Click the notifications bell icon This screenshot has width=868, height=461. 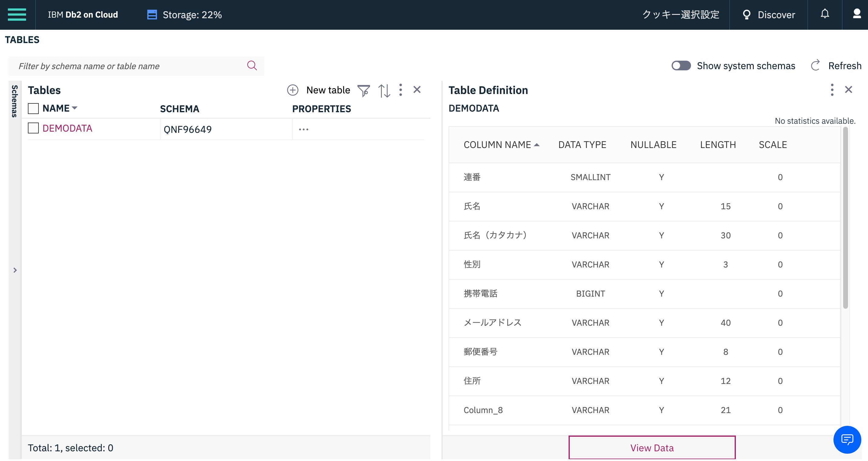point(825,14)
